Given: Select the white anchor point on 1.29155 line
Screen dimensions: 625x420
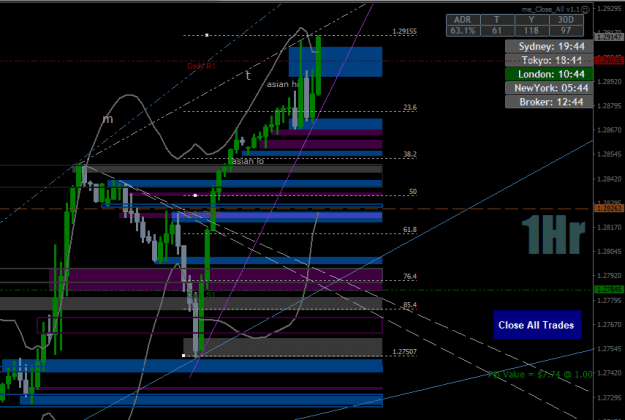Looking at the screenshot, I should (x=207, y=35).
